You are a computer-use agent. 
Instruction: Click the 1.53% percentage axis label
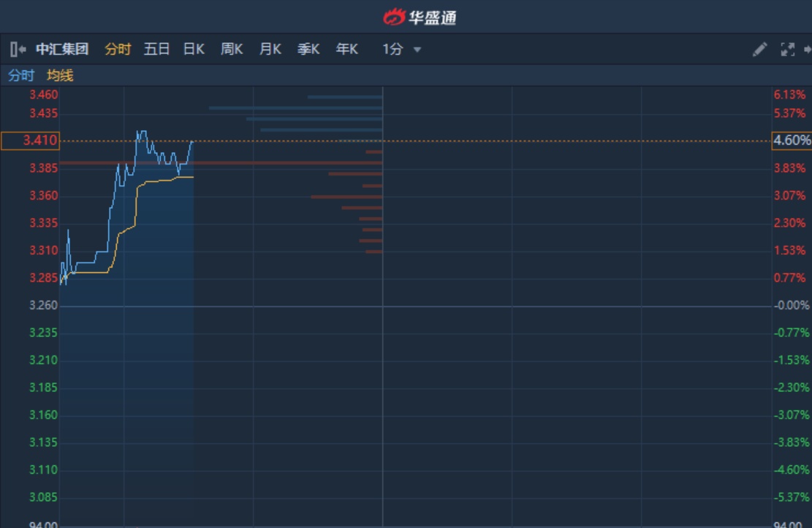(790, 251)
